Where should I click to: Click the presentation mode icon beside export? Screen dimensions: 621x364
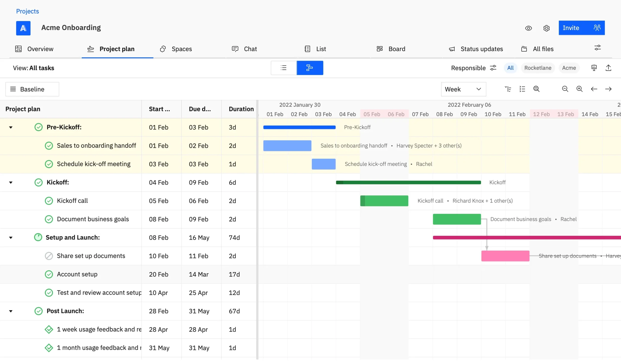tap(594, 68)
